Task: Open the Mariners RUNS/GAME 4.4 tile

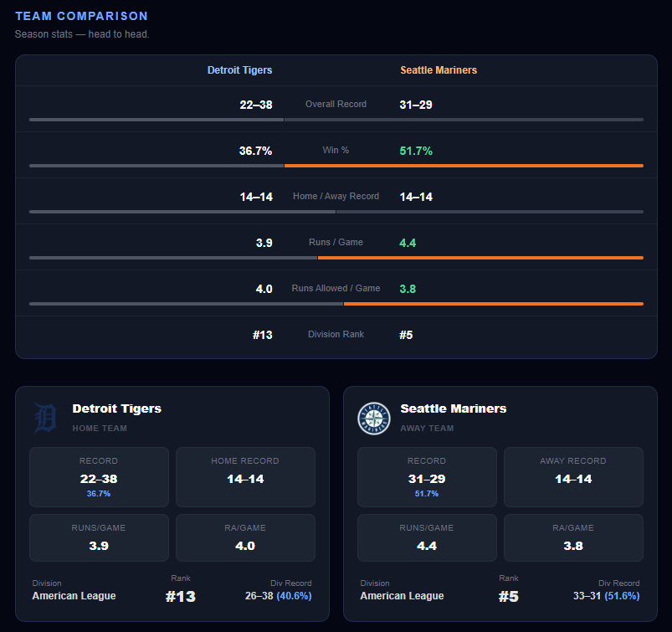Action: point(428,537)
